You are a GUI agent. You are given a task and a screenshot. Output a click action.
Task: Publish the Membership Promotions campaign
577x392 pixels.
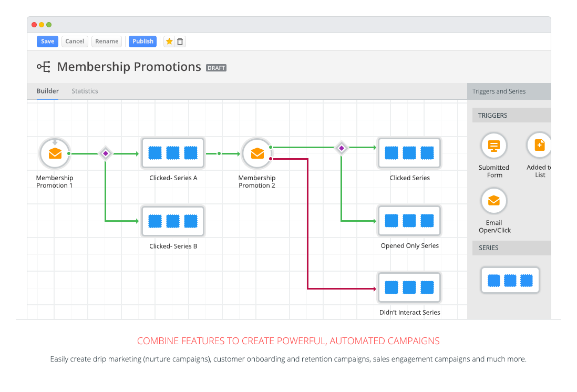point(143,41)
